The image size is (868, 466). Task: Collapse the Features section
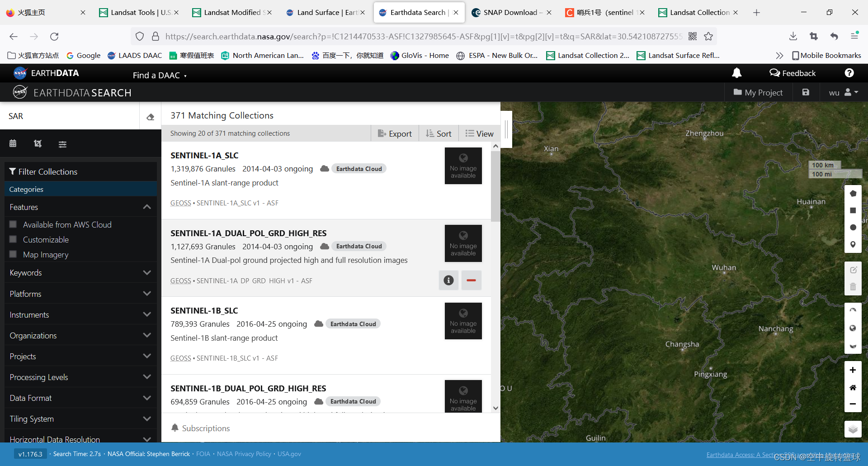click(80, 207)
